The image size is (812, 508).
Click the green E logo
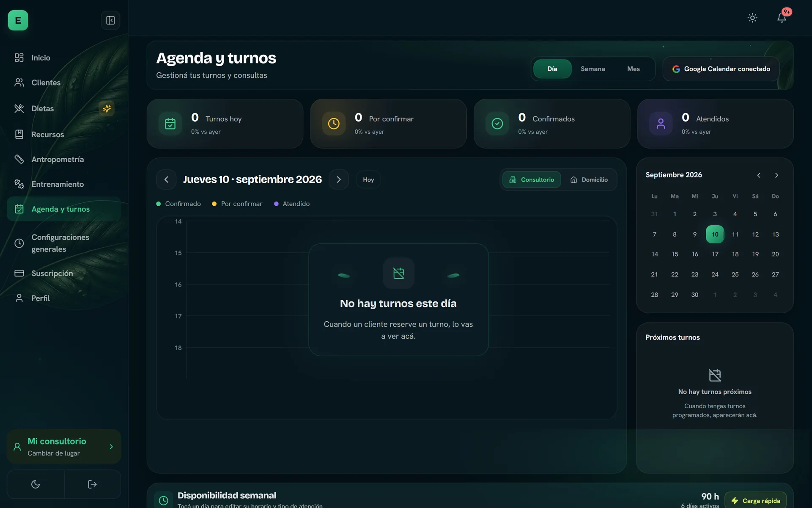coord(18,20)
